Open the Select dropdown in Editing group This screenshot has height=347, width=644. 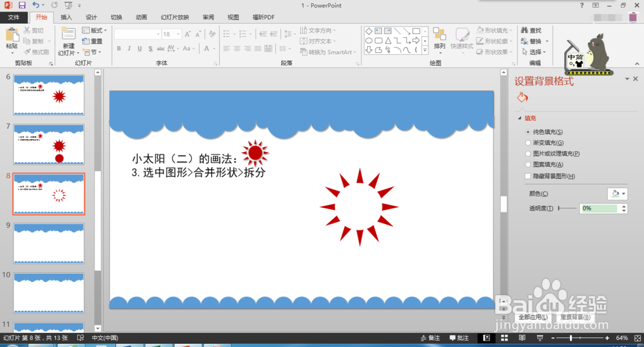534,52
